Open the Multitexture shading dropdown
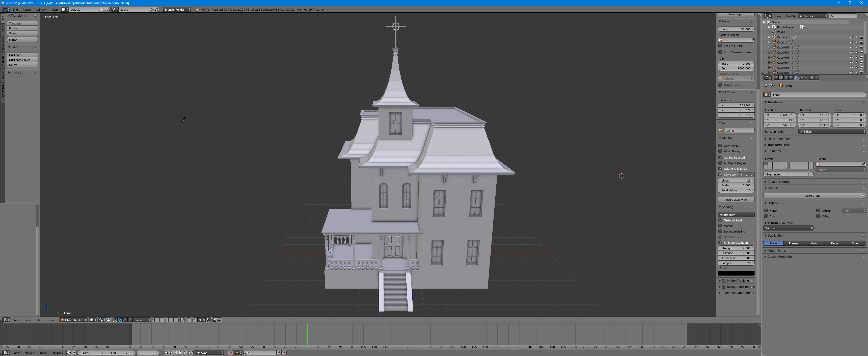The image size is (868, 356). tap(736, 215)
